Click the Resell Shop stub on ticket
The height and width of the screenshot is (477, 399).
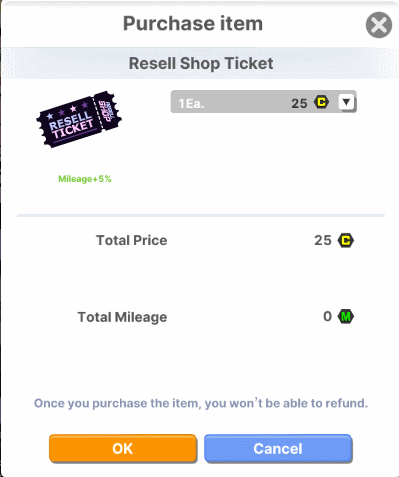[x=108, y=109]
